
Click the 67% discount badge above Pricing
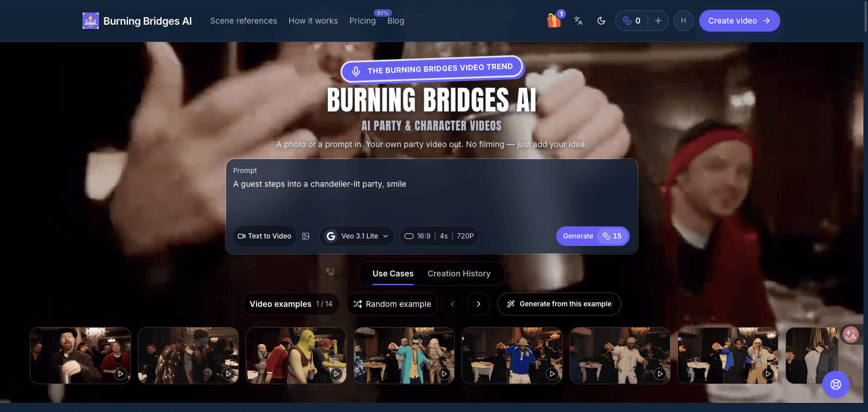click(x=382, y=13)
